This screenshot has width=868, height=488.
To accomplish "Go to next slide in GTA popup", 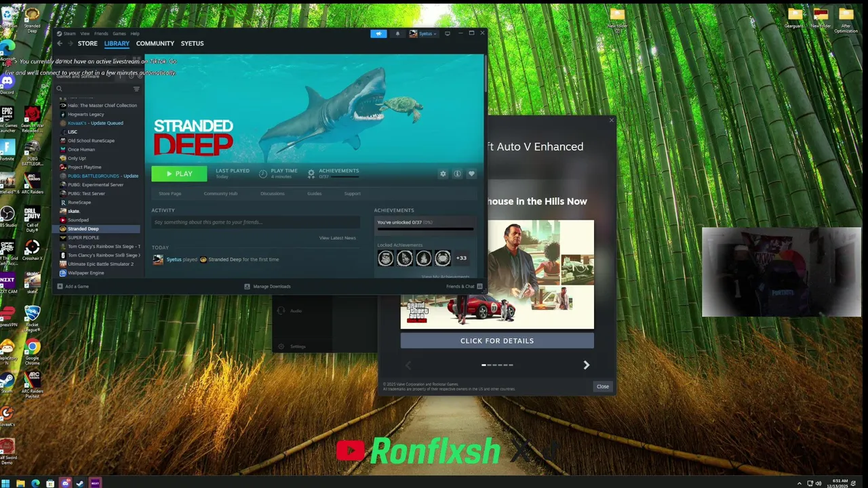I will (587, 365).
